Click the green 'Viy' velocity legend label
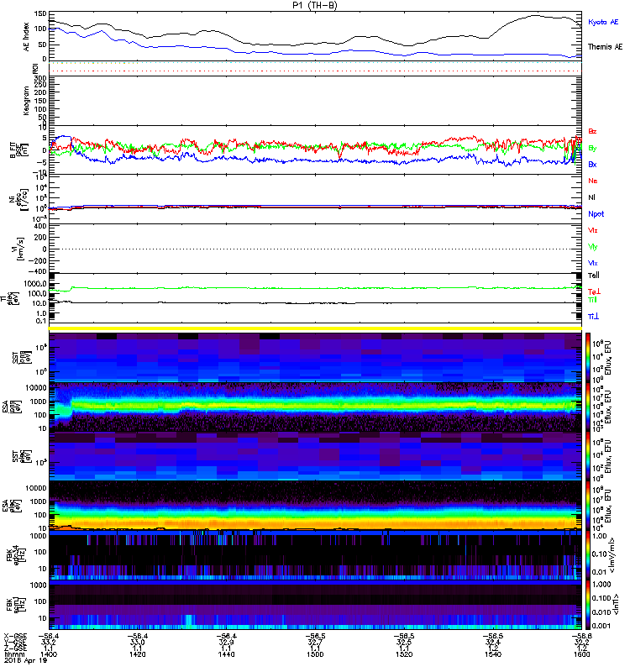The image size is (630, 672). point(593,247)
